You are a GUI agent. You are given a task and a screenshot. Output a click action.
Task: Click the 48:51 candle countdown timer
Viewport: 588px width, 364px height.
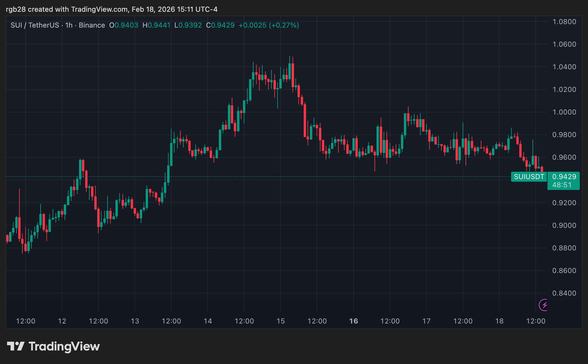pyautogui.click(x=562, y=185)
